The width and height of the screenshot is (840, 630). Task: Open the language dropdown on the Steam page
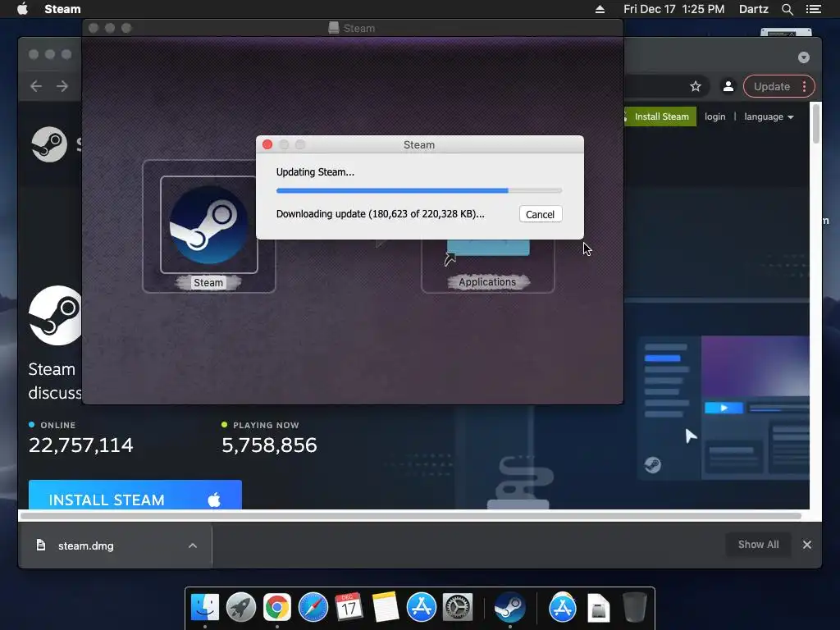click(x=769, y=116)
